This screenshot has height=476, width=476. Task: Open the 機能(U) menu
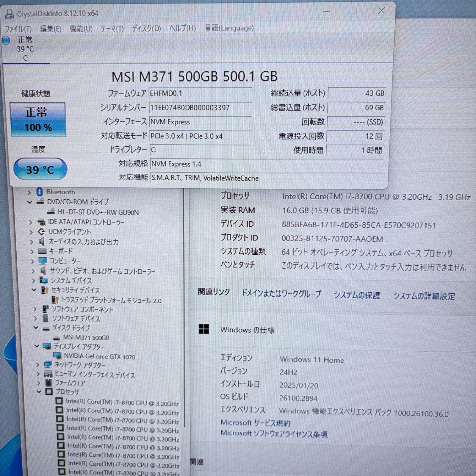(81, 29)
